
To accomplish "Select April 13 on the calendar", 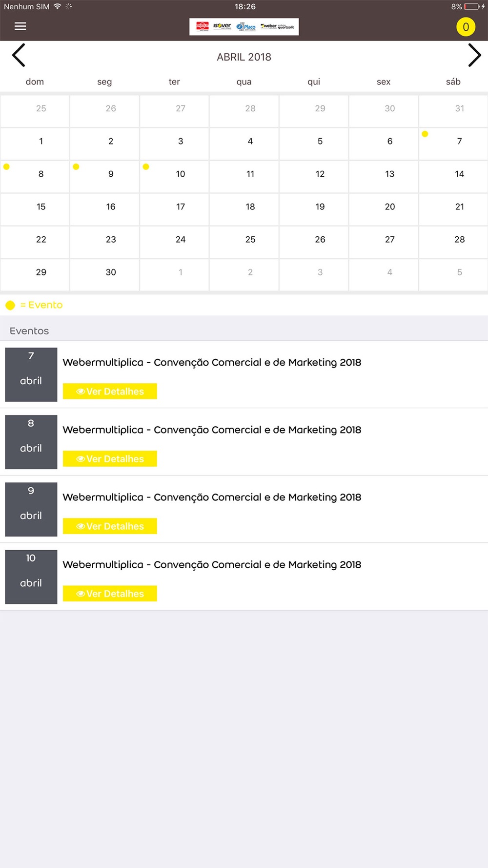I will [x=384, y=176].
